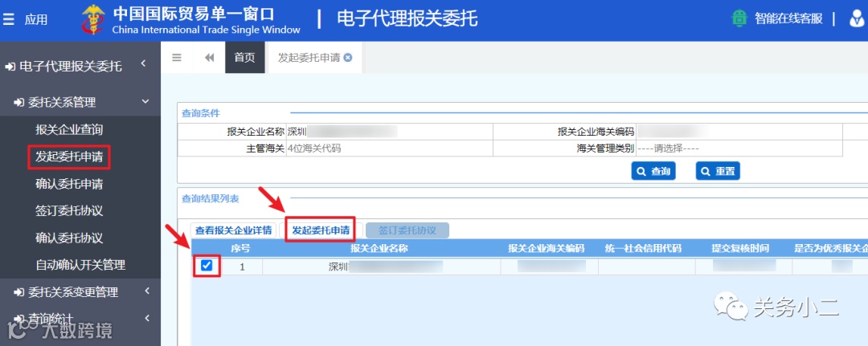Image resolution: width=868 pixels, height=346 pixels.
Task: Open 自动确认开关管理 in sidebar
Action: [x=80, y=265]
